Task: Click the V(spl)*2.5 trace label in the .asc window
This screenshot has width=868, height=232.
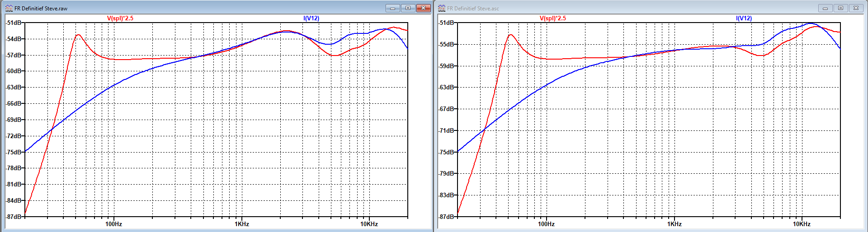Action: [553, 19]
